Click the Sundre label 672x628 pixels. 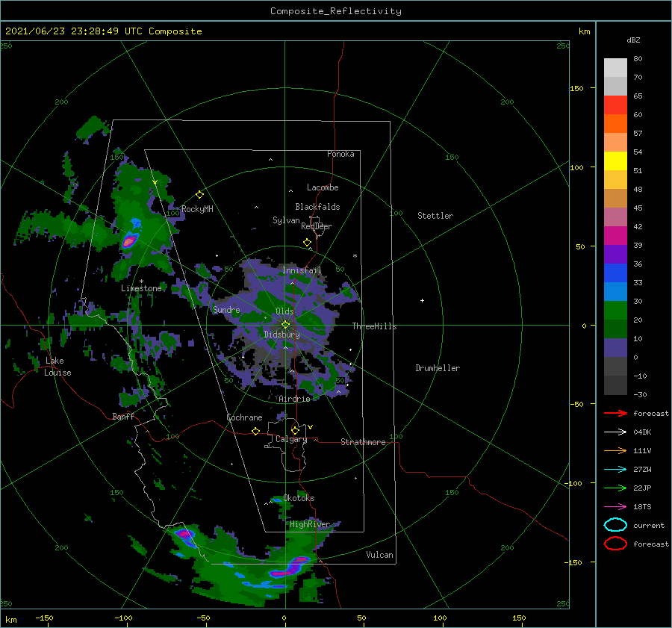point(226,309)
